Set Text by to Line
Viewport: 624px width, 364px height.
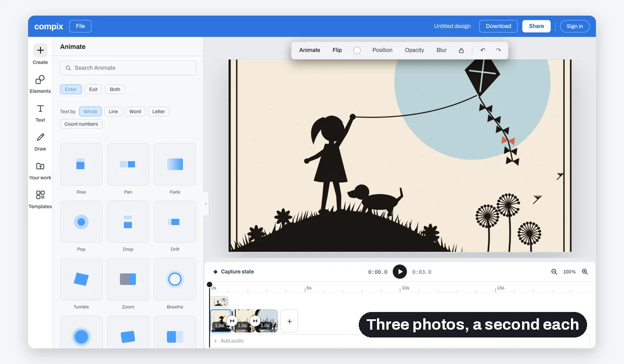pyautogui.click(x=113, y=111)
